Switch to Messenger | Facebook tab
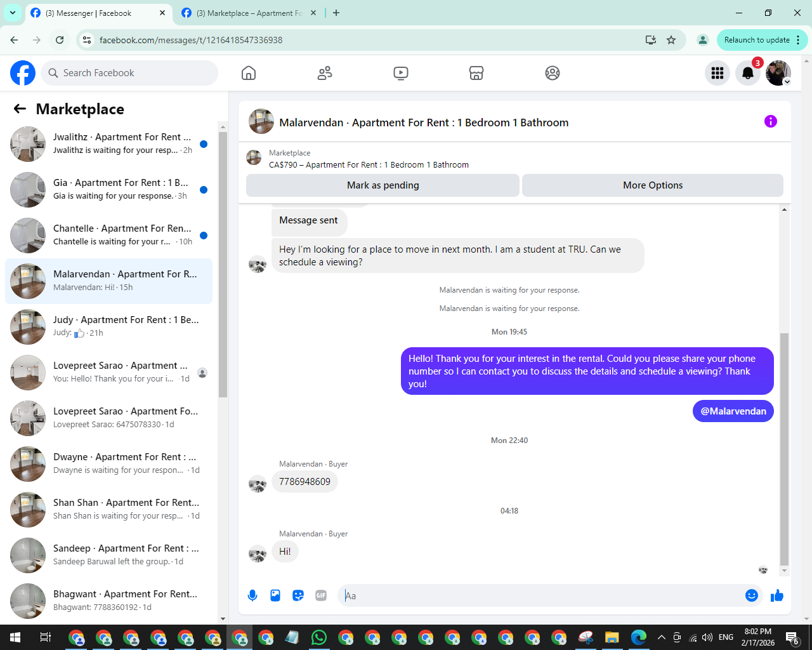This screenshot has width=812, height=650. pos(98,13)
